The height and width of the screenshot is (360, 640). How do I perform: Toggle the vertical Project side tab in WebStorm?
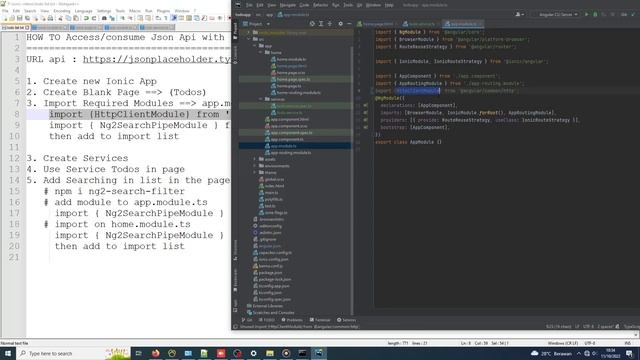click(x=235, y=30)
